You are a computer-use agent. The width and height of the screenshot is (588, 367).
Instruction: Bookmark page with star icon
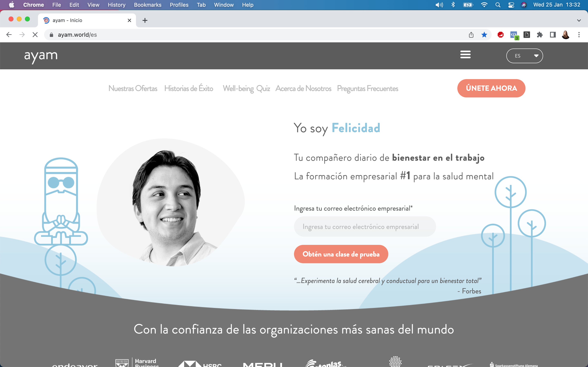pos(484,35)
